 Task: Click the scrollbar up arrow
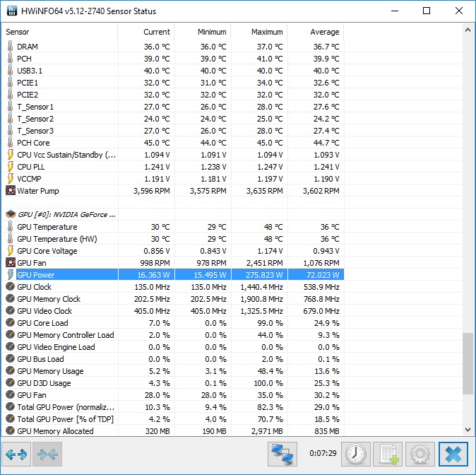[468, 30]
